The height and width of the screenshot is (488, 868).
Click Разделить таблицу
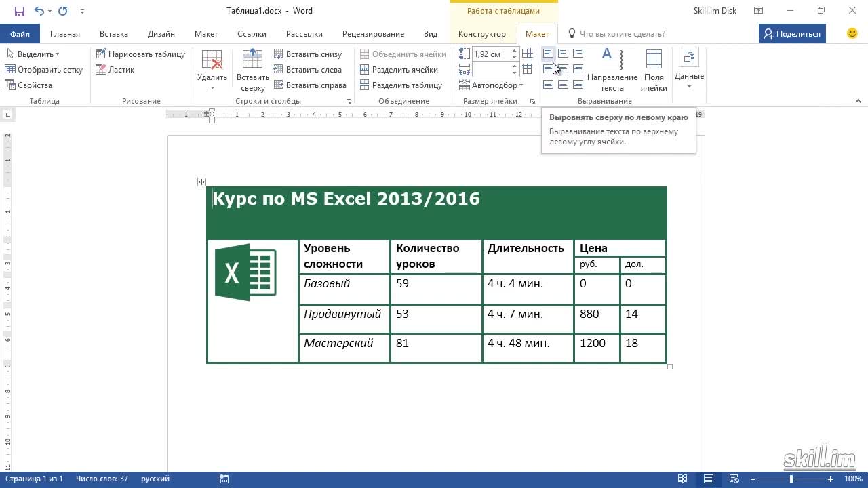[x=401, y=85]
